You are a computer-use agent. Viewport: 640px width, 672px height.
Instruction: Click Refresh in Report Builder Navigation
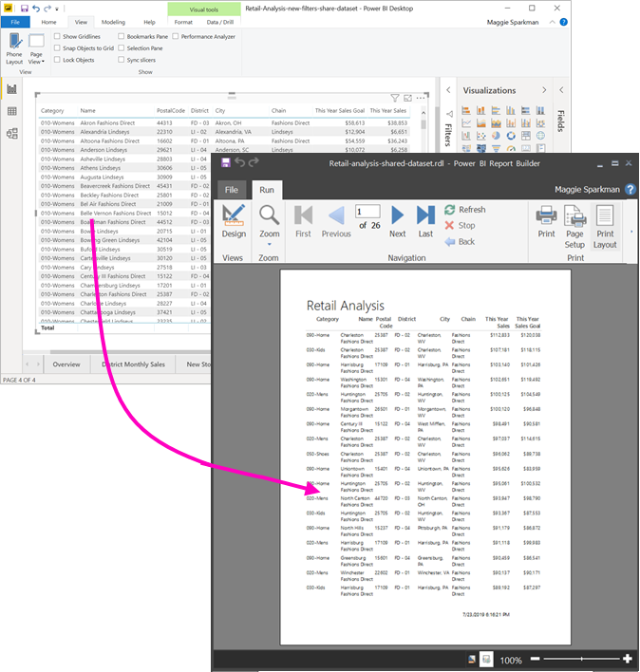tap(465, 210)
